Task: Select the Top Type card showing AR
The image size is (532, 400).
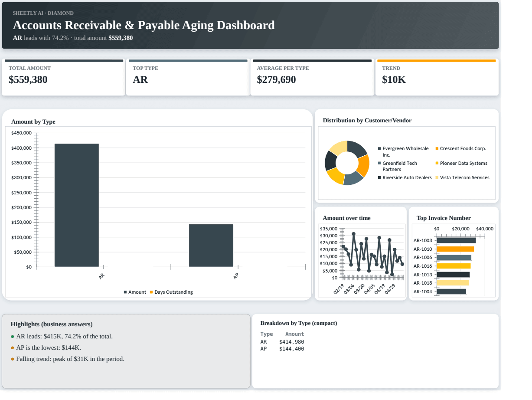Action: (x=188, y=77)
